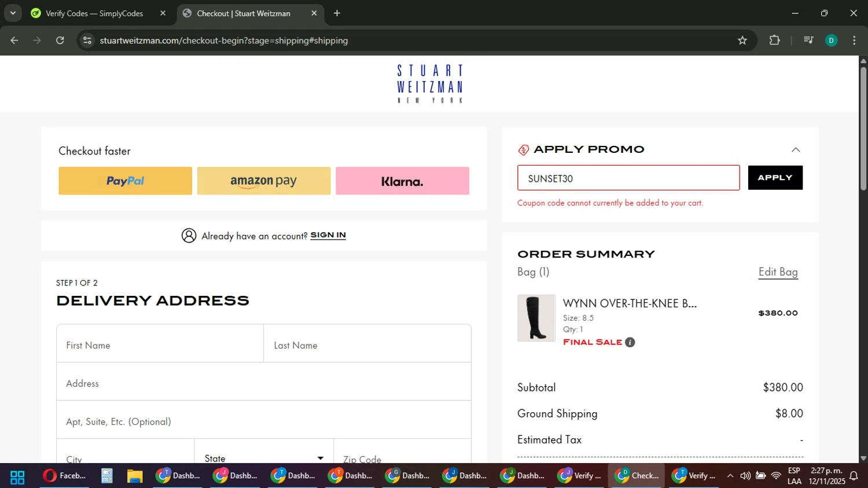Click the Apt, Suite, Etc. optional field
The image size is (868, 488).
pos(264,420)
